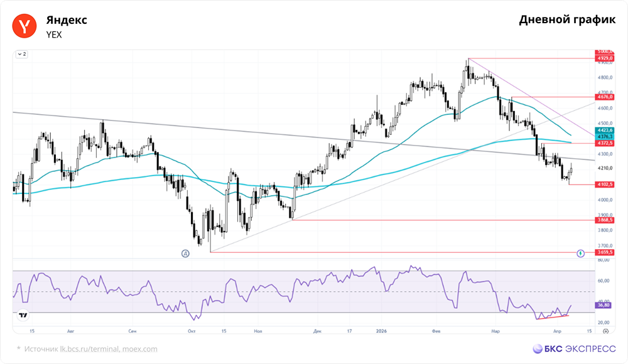Click the green lightning event icon
The image size is (628, 364).
click(580, 254)
